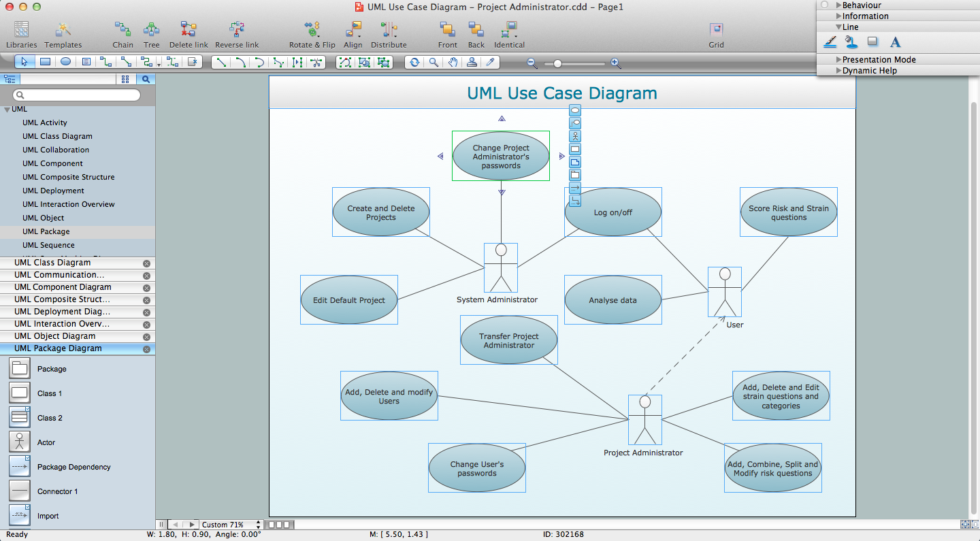The width and height of the screenshot is (980, 541).
Task: Expand the Behaviour section
Action: (839, 5)
